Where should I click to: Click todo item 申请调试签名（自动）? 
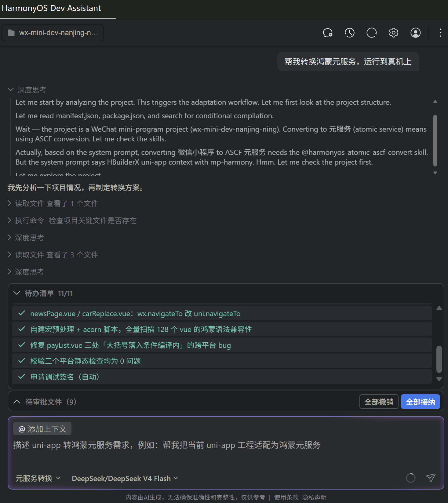[x=222, y=377]
